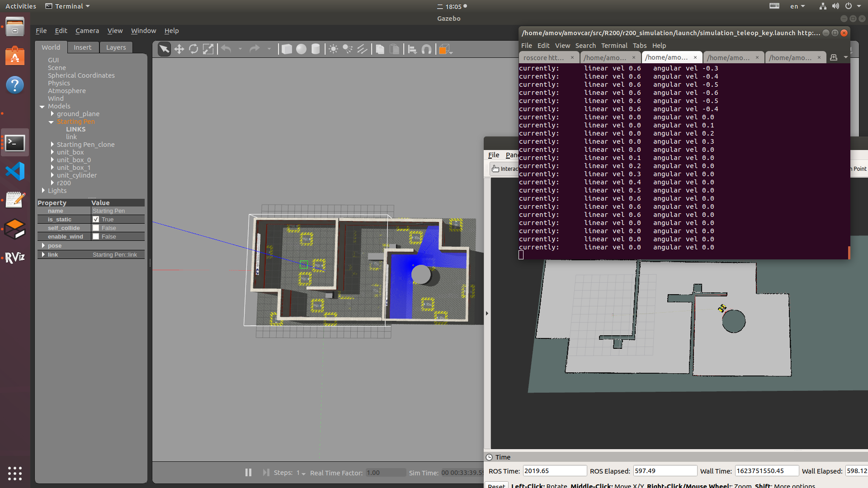
Task: Open the en language indicator
Action: click(797, 6)
